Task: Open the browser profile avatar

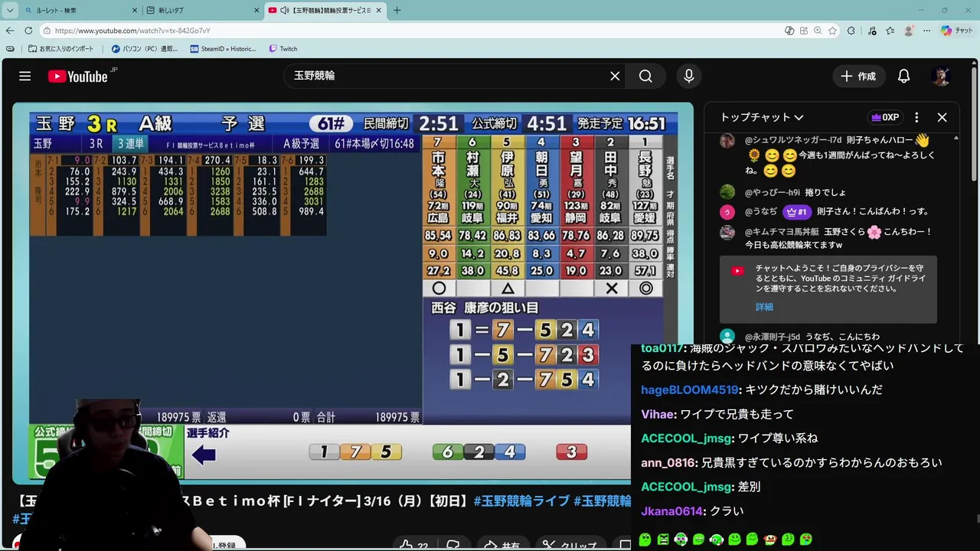Action: coord(909,31)
